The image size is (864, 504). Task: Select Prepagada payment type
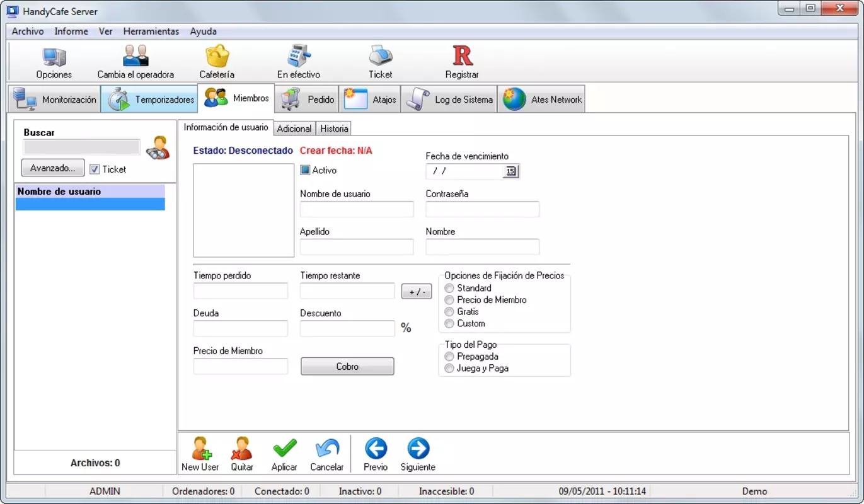[449, 357]
